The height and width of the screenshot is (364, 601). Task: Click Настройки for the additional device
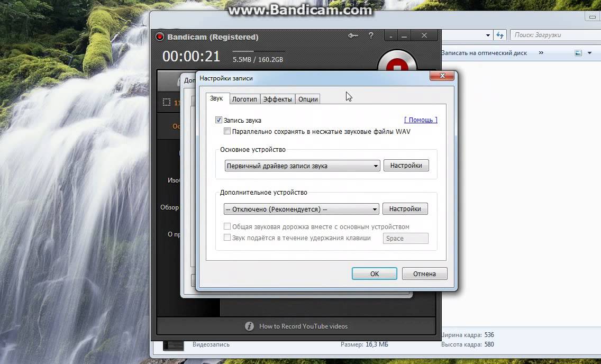(x=405, y=209)
